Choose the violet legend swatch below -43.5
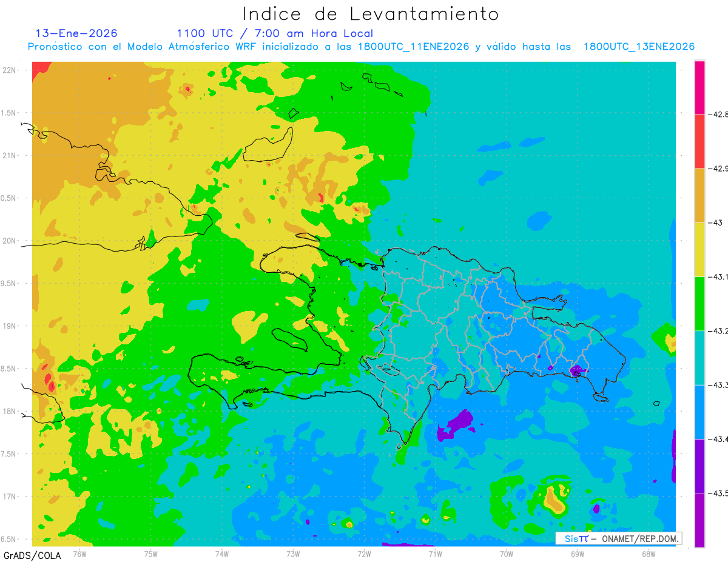The height and width of the screenshot is (562, 728). pyautogui.click(x=699, y=520)
